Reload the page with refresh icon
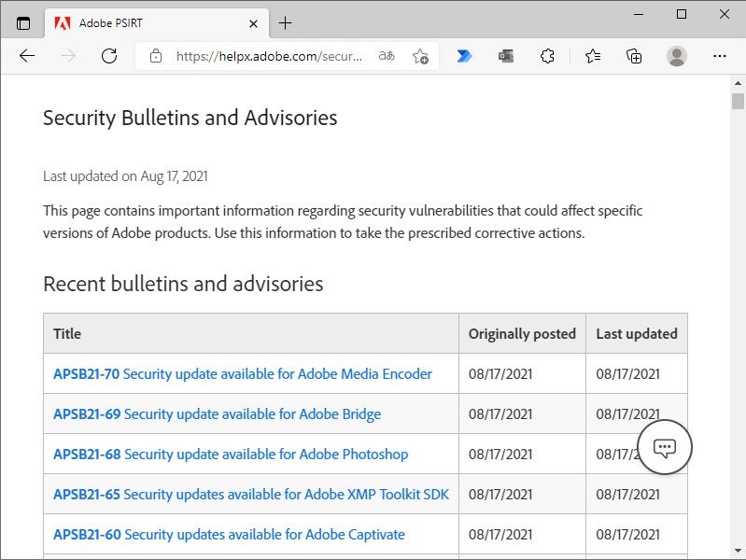 click(x=109, y=56)
